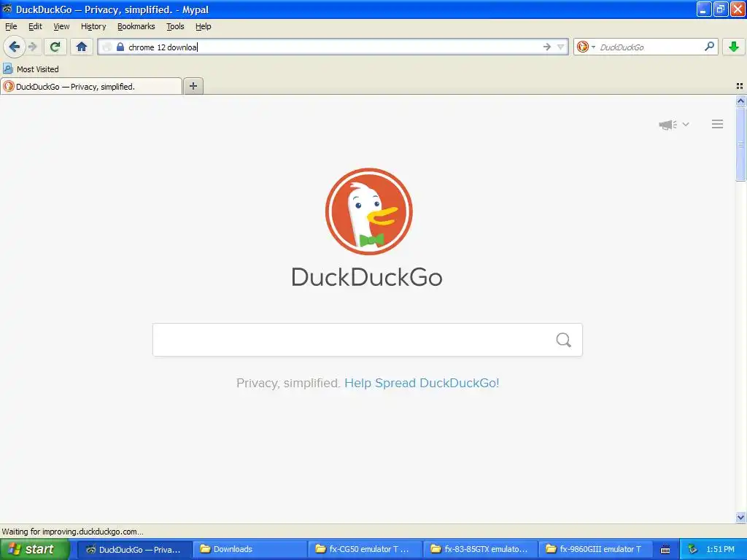Open the DuckDuckGo hamburger menu

tap(718, 124)
